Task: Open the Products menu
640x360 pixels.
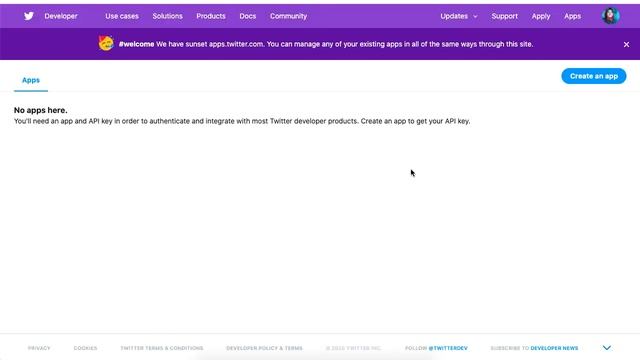Action: [x=211, y=16]
